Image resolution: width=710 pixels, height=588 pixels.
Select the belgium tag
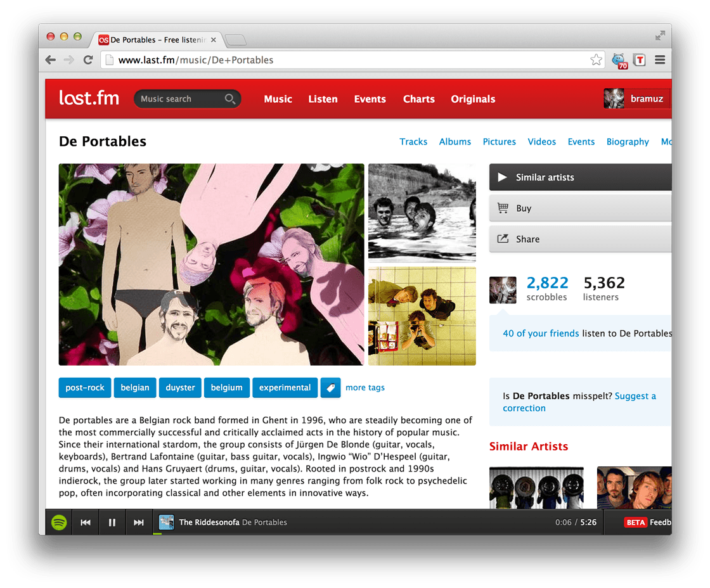click(227, 388)
